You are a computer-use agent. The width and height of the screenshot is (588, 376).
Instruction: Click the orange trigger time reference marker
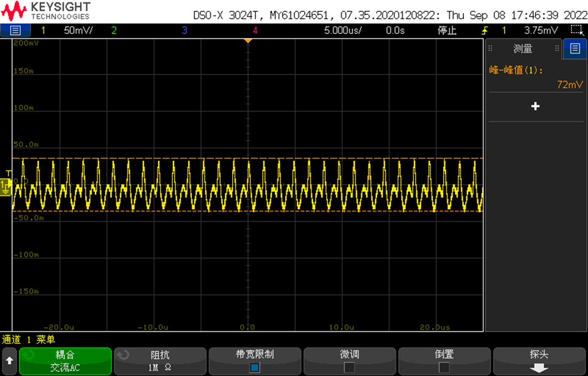248,41
